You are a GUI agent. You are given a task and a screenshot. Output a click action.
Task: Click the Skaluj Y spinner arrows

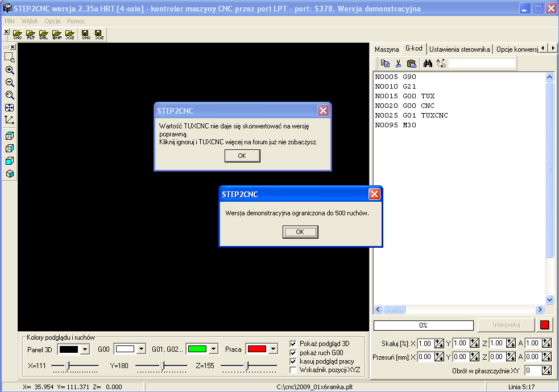pos(474,343)
